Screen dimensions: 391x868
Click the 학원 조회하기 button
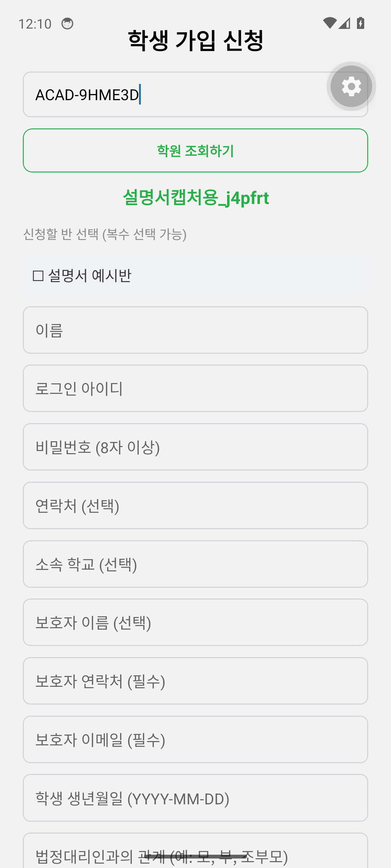click(x=195, y=150)
